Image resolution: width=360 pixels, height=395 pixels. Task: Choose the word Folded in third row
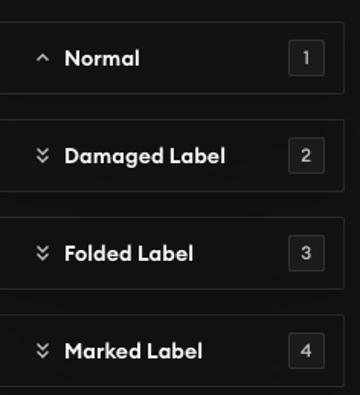[x=98, y=253]
